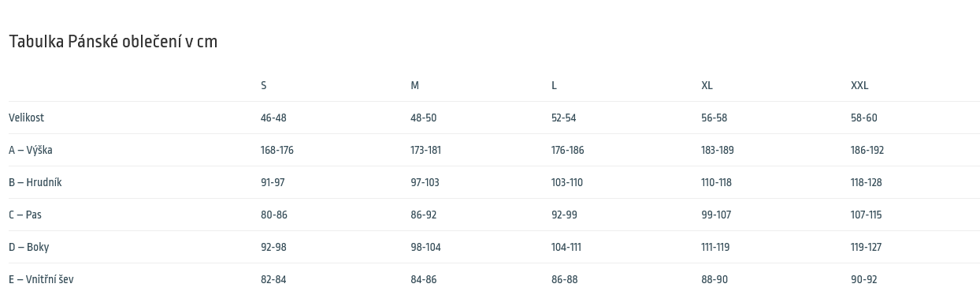Click the A – Výška row label
Image resolution: width=980 pixels, height=295 pixels.
[x=31, y=150]
